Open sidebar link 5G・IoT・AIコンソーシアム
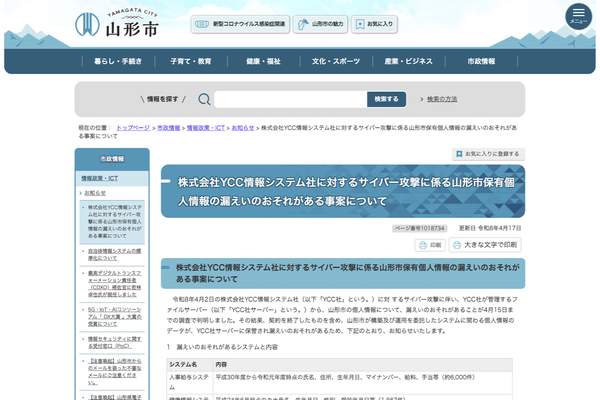600x400 pixels. pos(114,317)
